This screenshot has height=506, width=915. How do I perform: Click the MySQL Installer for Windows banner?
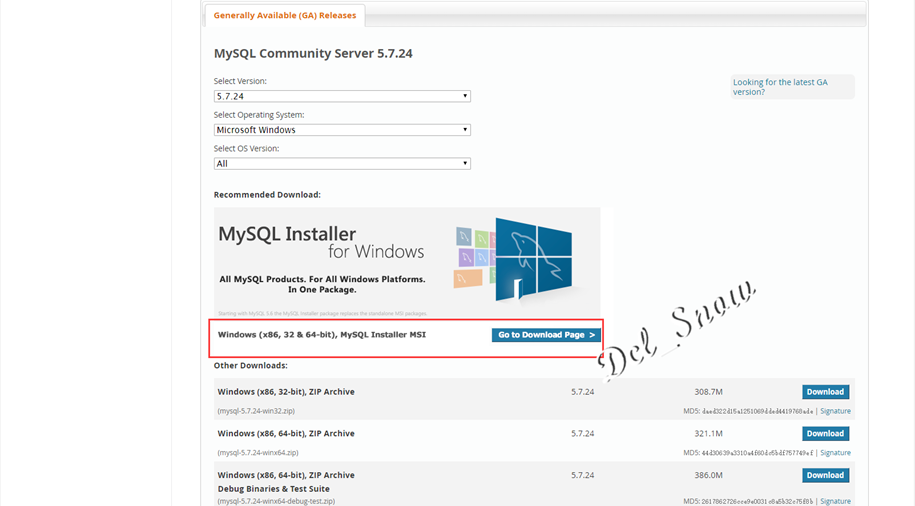tap(407, 263)
